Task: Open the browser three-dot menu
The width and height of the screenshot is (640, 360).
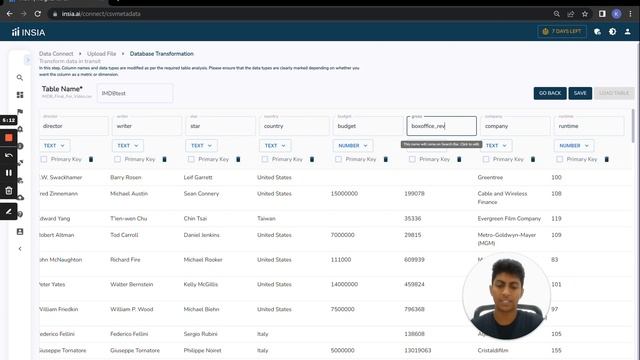Action: coord(631,14)
